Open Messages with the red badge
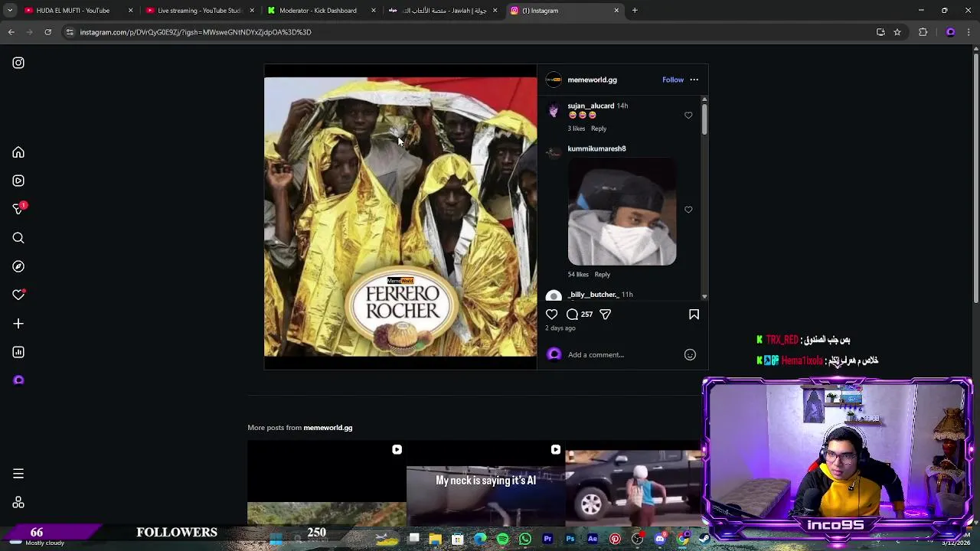The height and width of the screenshot is (551, 980). [18, 209]
